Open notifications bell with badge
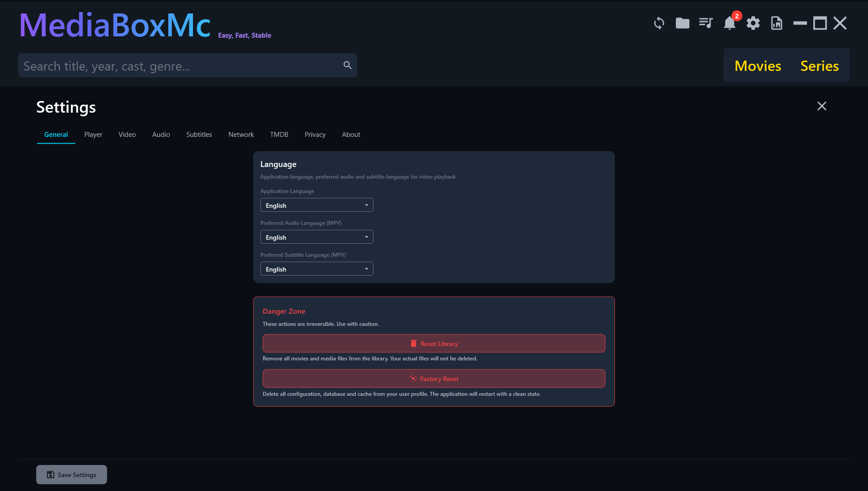The image size is (868, 491). pos(730,23)
